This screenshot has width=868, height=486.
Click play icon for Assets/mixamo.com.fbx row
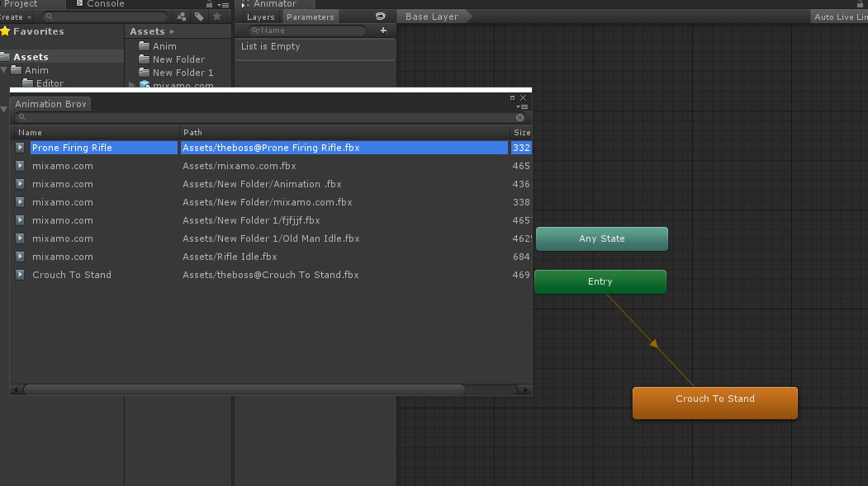pos(20,166)
